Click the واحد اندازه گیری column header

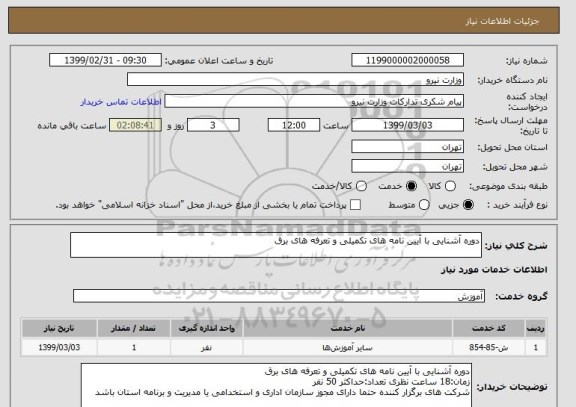206,328
